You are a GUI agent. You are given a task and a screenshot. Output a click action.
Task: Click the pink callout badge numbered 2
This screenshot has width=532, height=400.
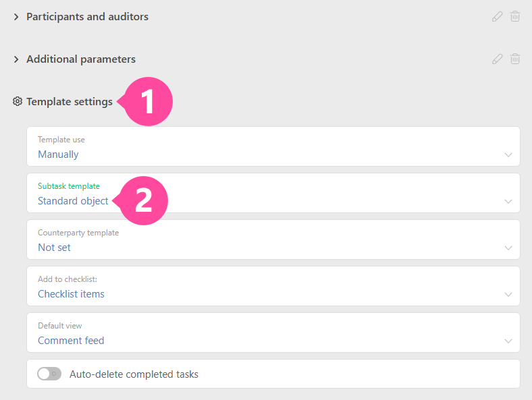[143, 201]
